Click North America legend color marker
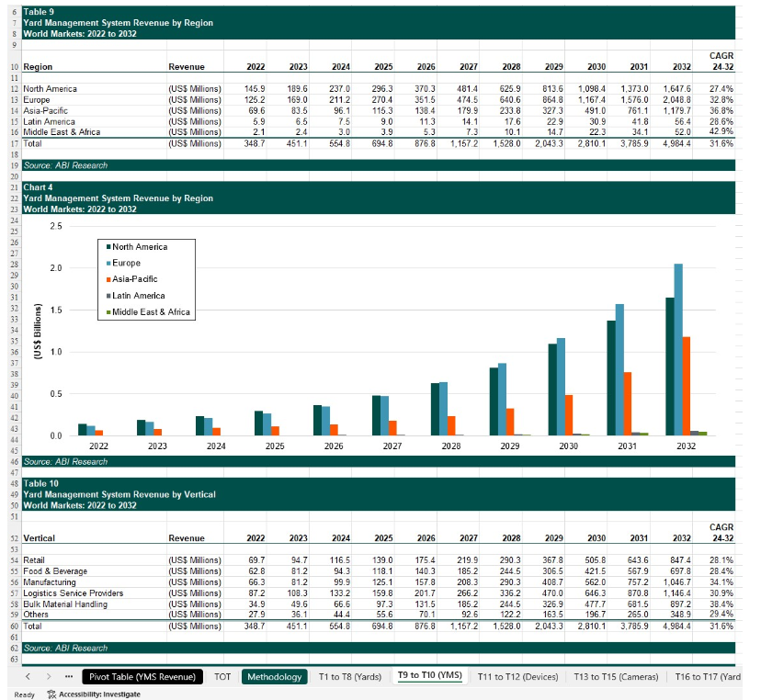The width and height of the screenshot is (761, 700). click(x=108, y=246)
